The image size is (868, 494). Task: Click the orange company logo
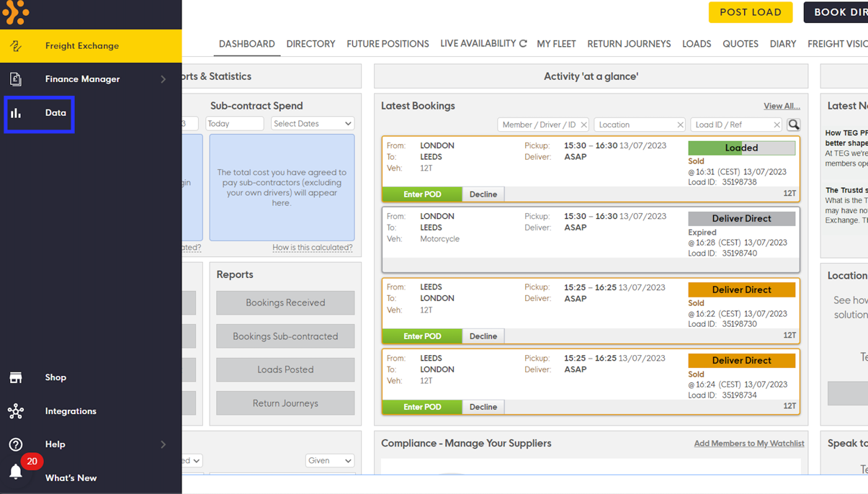click(x=16, y=12)
